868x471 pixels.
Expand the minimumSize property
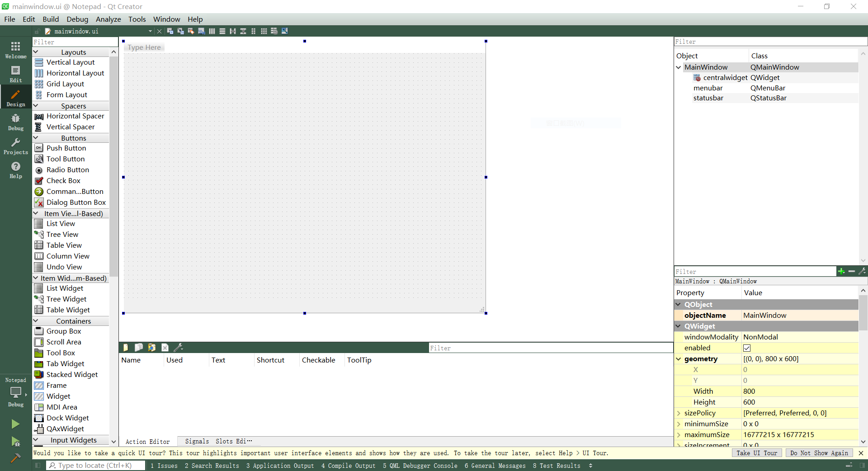click(679, 424)
